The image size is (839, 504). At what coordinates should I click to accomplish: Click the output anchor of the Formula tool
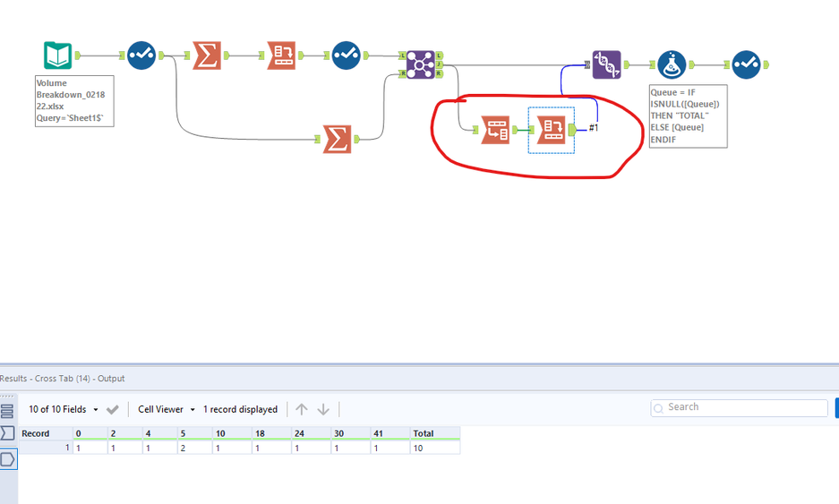tap(691, 64)
